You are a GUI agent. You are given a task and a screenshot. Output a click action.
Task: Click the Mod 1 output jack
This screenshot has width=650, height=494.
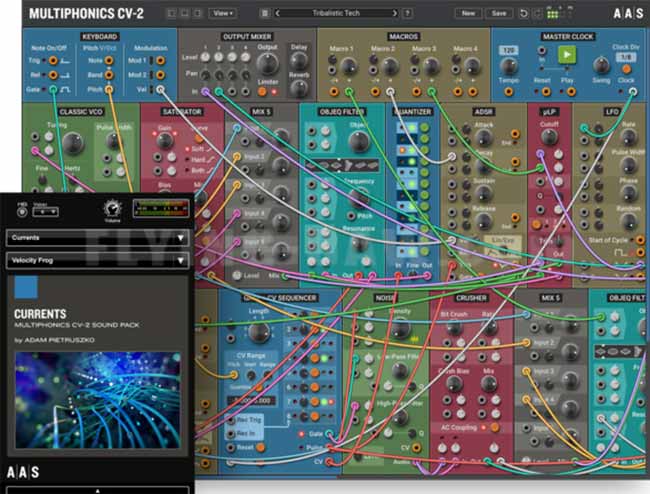click(160, 61)
